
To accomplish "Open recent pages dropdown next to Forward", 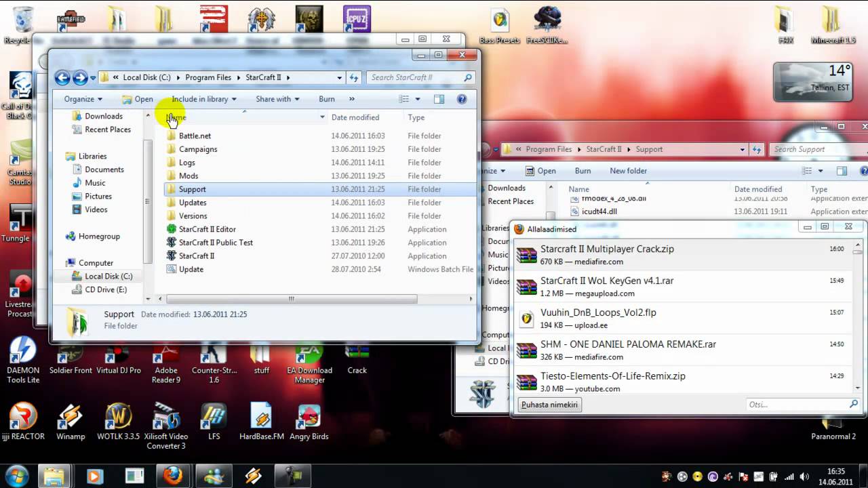I will pos(93,78).
